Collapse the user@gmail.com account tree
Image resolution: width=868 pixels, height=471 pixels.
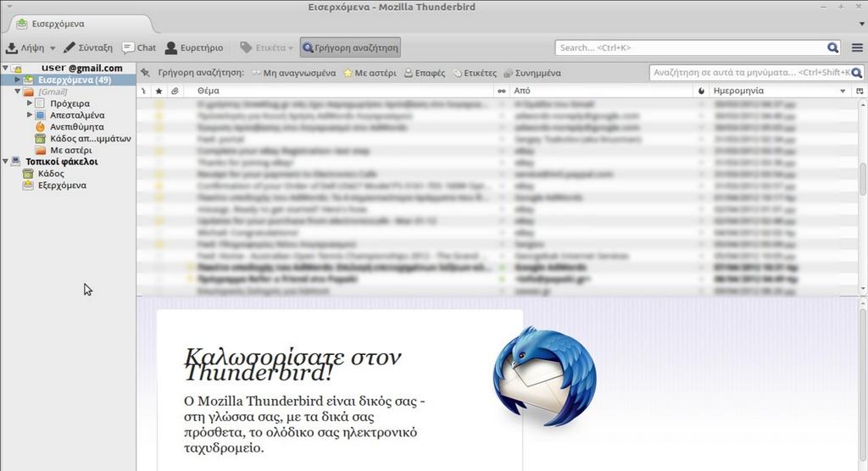point(5,68)
